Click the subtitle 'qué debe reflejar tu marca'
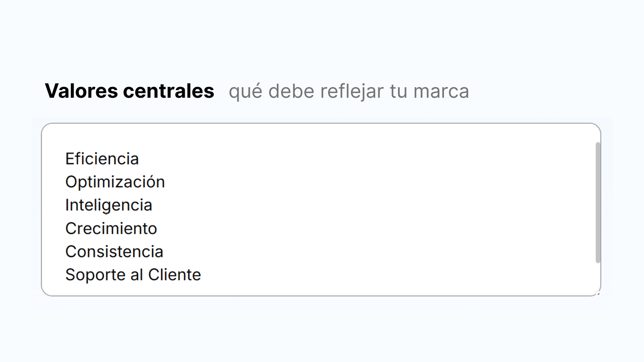This screenshot has width=644, height=362. pyautogui.click(x=349, y=91)
